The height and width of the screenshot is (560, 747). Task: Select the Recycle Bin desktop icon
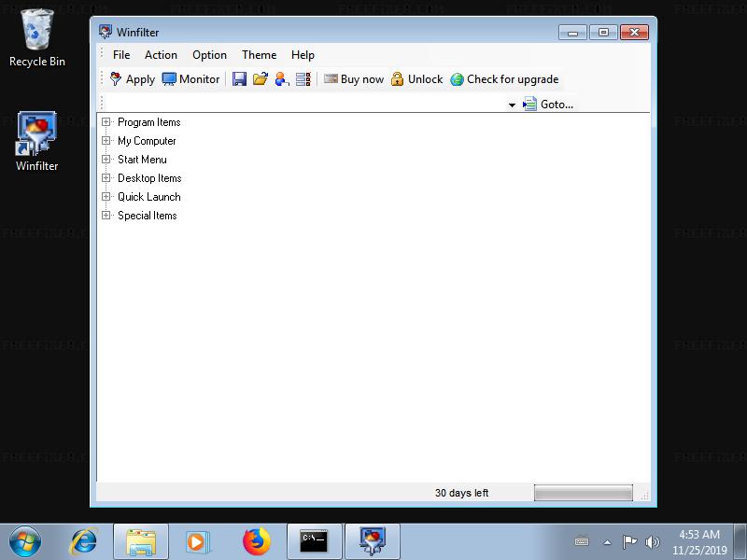37,38
